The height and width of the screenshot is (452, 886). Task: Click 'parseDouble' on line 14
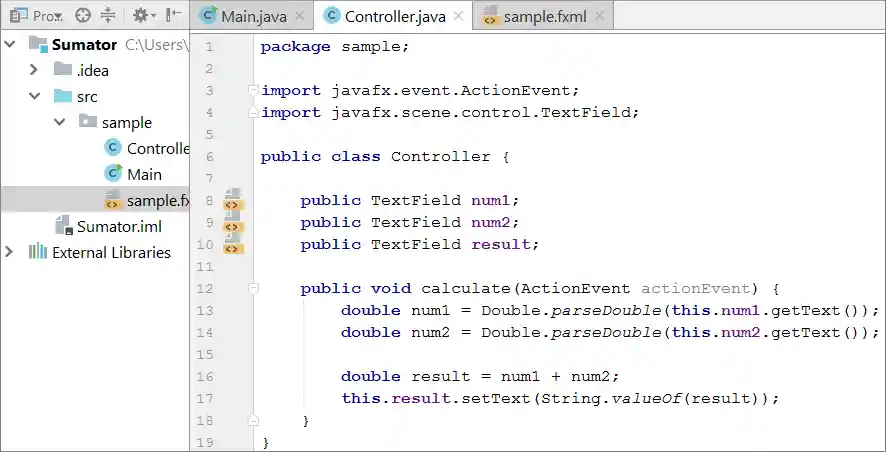(605, 333)
